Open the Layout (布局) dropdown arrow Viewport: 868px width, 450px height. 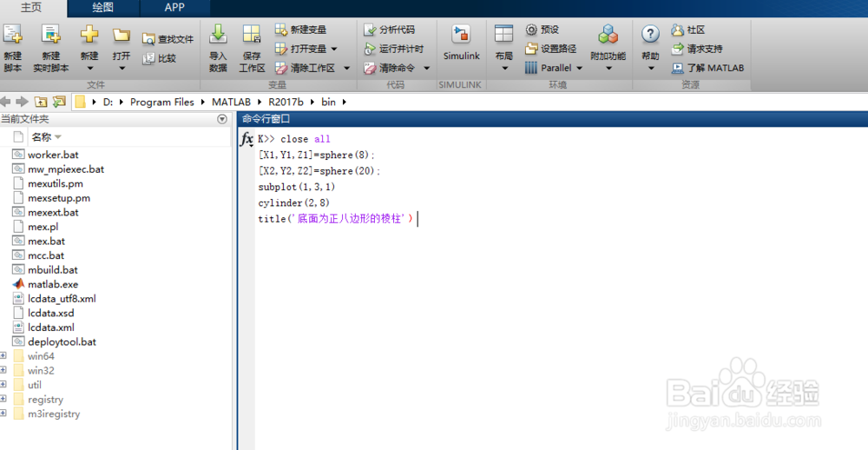pyautogui.click(x=504, y=69)
